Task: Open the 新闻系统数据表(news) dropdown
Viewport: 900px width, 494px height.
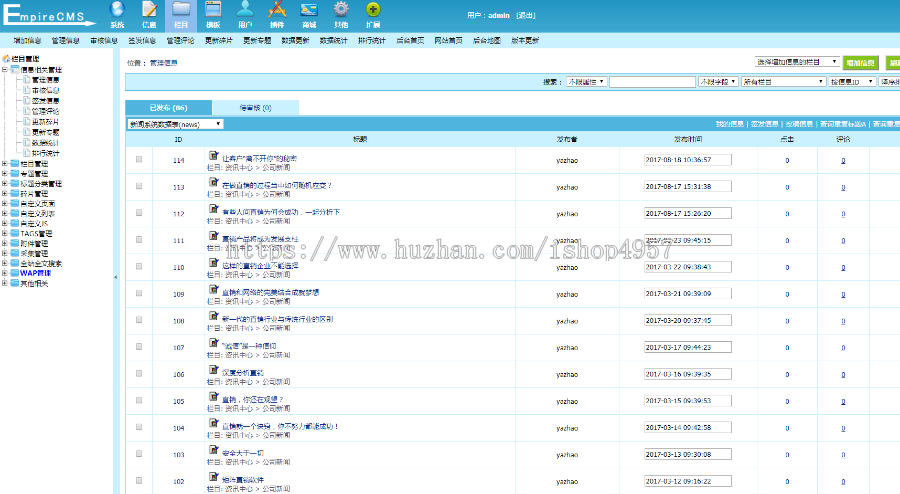Action: click(176, 124)
